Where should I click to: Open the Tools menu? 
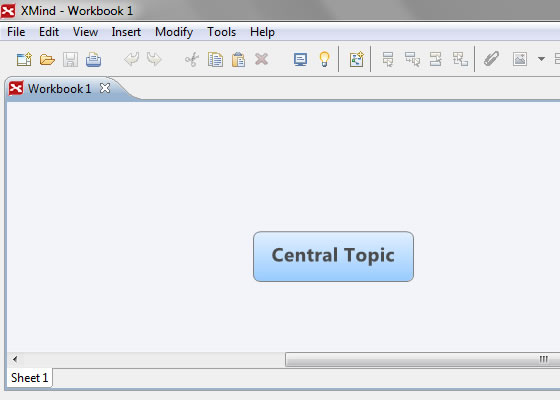click(x=221, y=32)
